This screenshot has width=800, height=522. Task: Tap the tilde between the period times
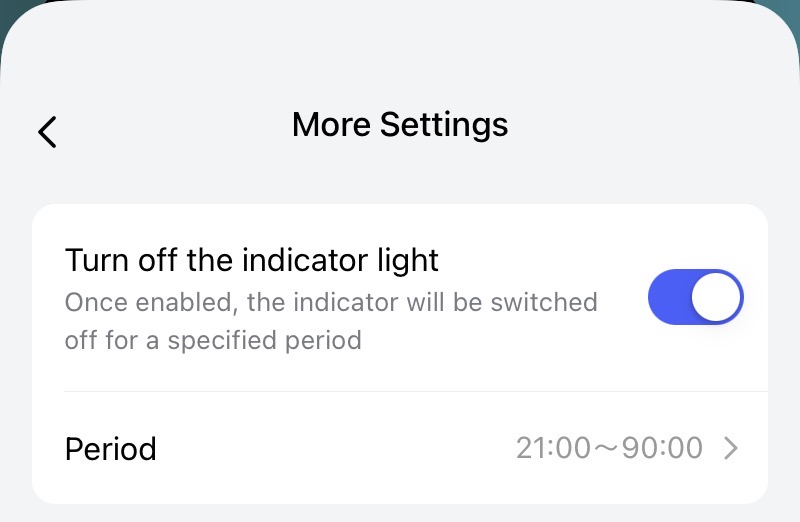pyautogui.click(x=607, y=448)
